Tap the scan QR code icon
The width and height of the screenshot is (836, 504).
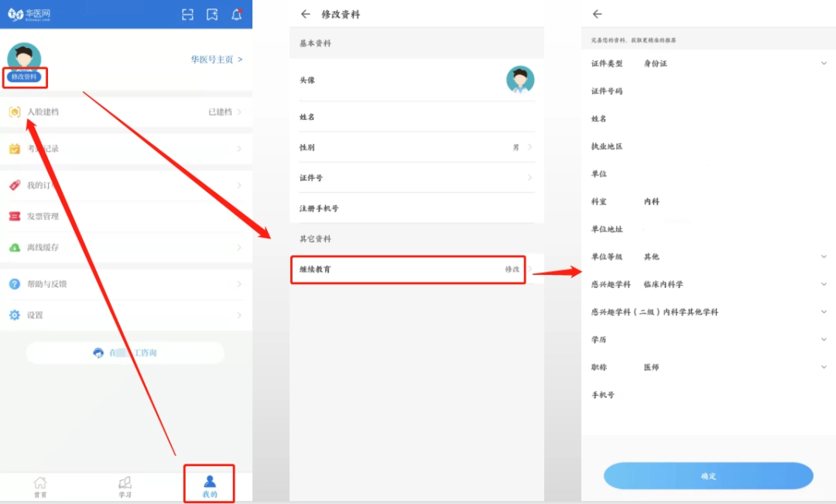187,14
